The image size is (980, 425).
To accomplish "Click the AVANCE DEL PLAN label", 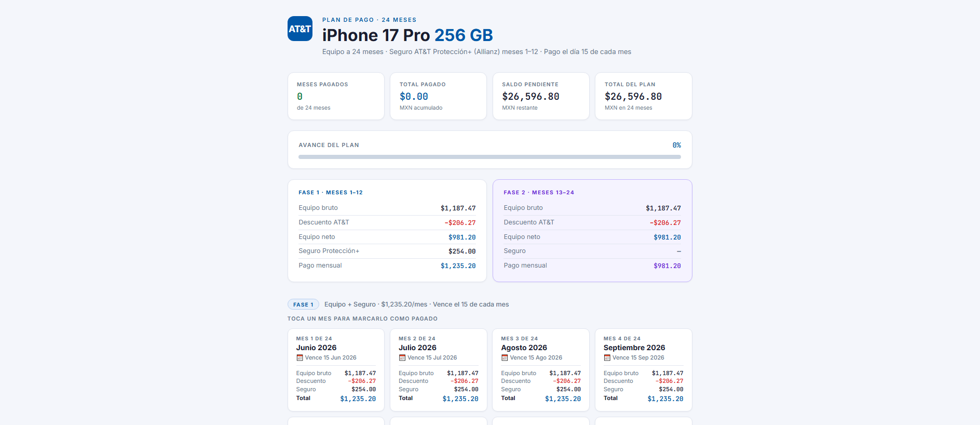I will tap(329, 145).
